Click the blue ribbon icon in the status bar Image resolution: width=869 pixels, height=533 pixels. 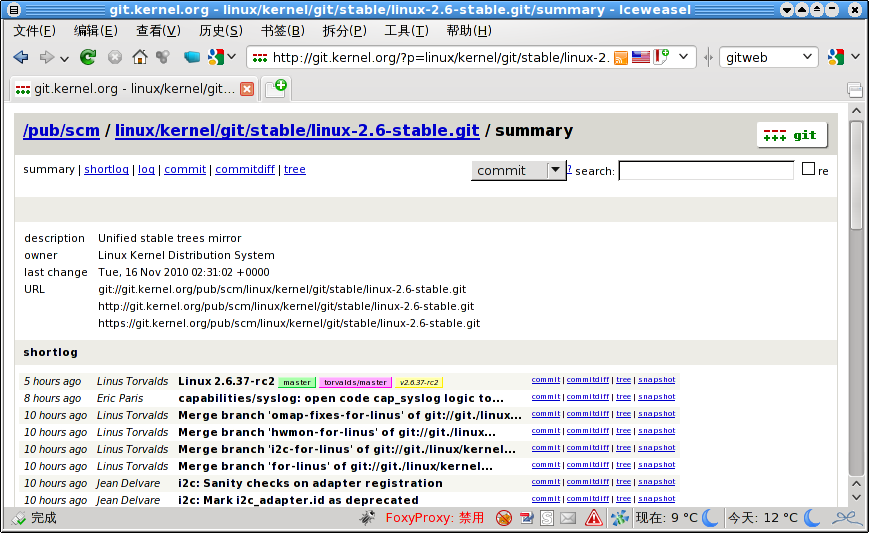[846, 517]
